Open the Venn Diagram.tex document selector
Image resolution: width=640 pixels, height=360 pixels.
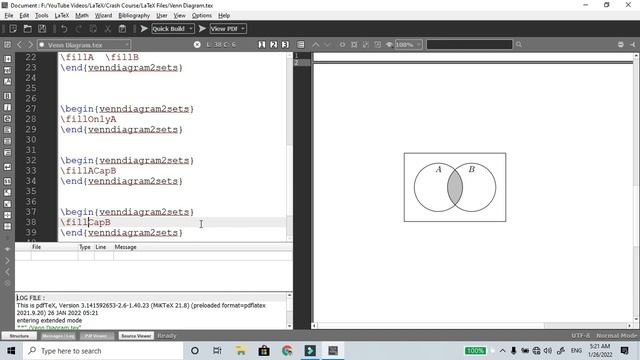click(84, 44)
